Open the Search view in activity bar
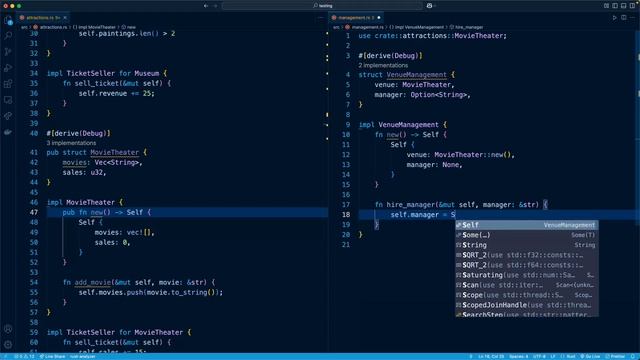Viewport: 640px width, 360px height. click(x=8, y=36)
